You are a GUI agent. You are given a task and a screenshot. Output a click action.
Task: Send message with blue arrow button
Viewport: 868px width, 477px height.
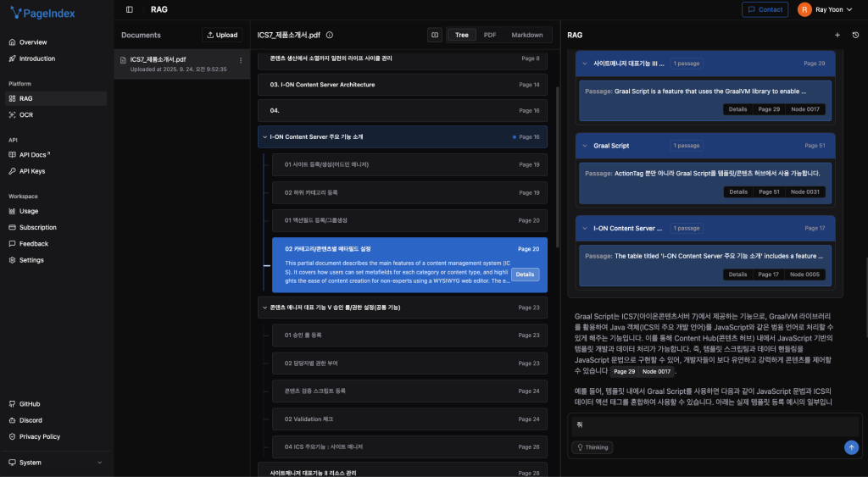point(851,447)
